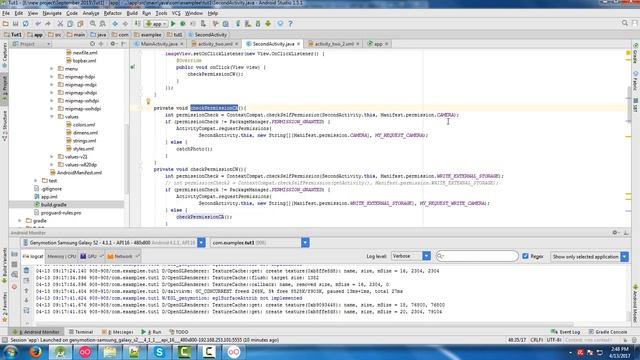Click the editor vertical scrollbar
This screenshot has width=640, height=360.
629,104
